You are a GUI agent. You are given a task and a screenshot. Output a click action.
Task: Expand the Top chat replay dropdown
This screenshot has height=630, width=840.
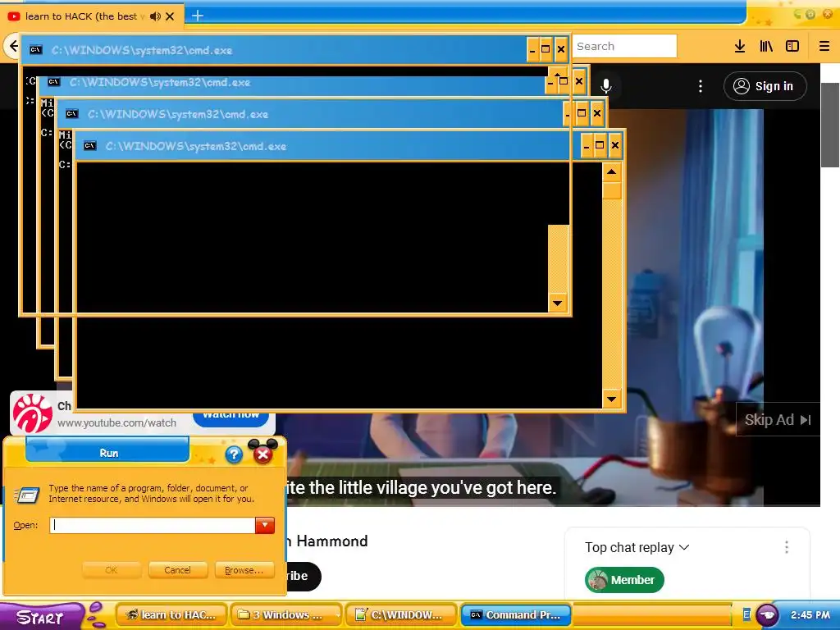pos(637,547)
